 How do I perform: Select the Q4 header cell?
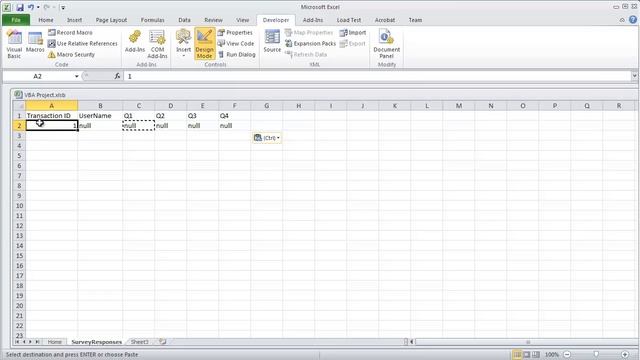[235, 116]
